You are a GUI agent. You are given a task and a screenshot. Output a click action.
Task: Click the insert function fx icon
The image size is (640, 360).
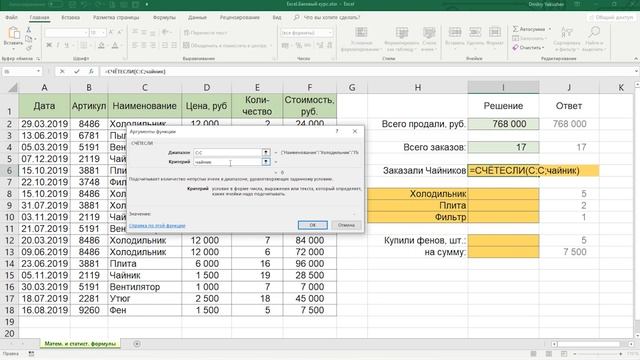[91, 71]
